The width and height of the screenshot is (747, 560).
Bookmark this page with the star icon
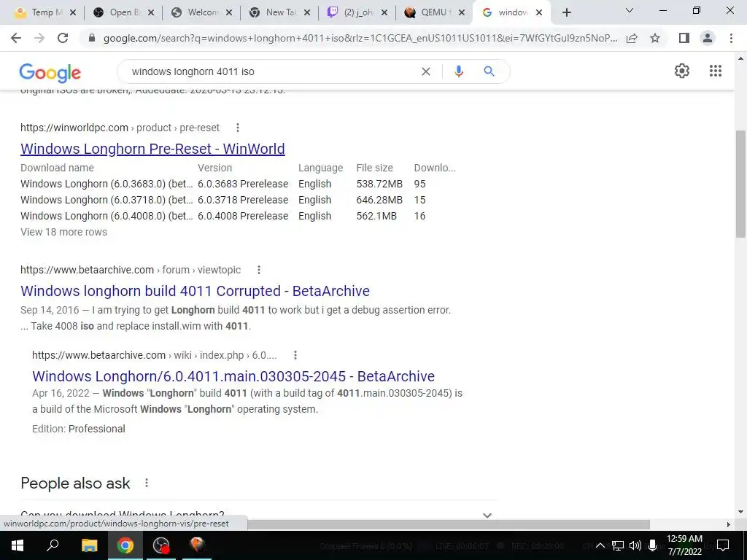pyautogui.click(x=655, y=38)
